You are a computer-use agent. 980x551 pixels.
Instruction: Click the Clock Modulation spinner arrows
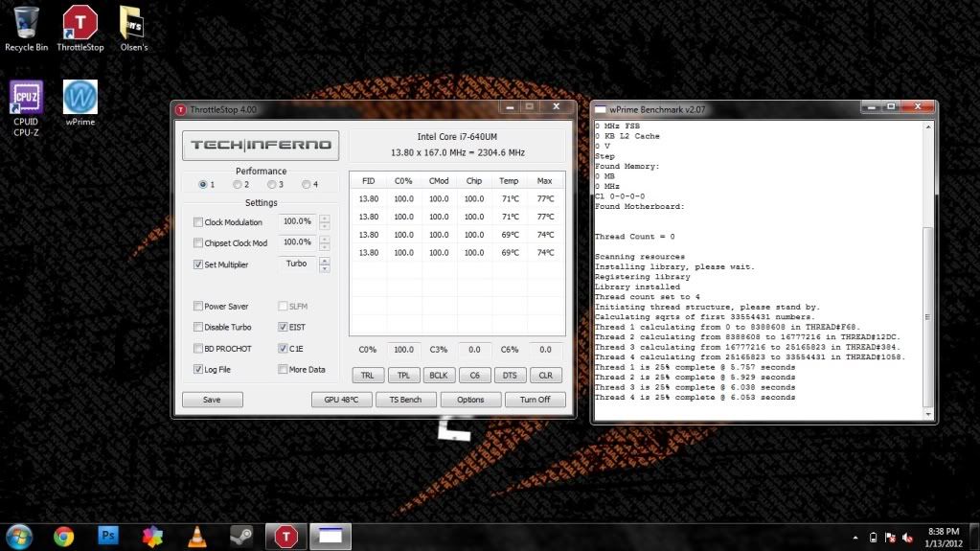(325, 222)
